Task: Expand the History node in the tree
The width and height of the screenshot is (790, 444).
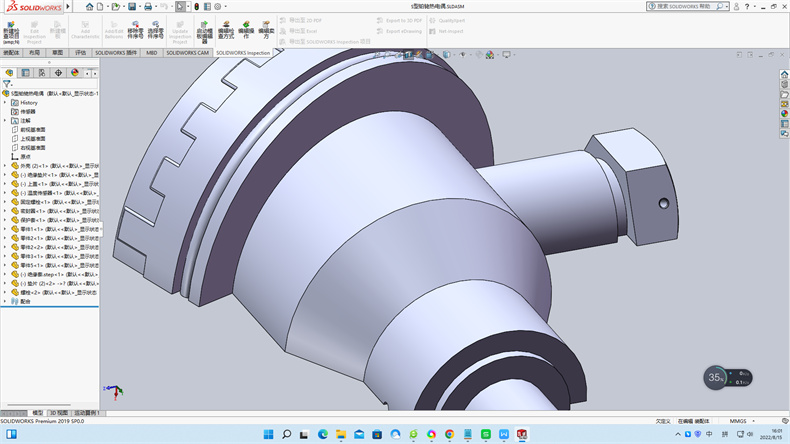Action: pyautogui.click(x=5, y=102)
